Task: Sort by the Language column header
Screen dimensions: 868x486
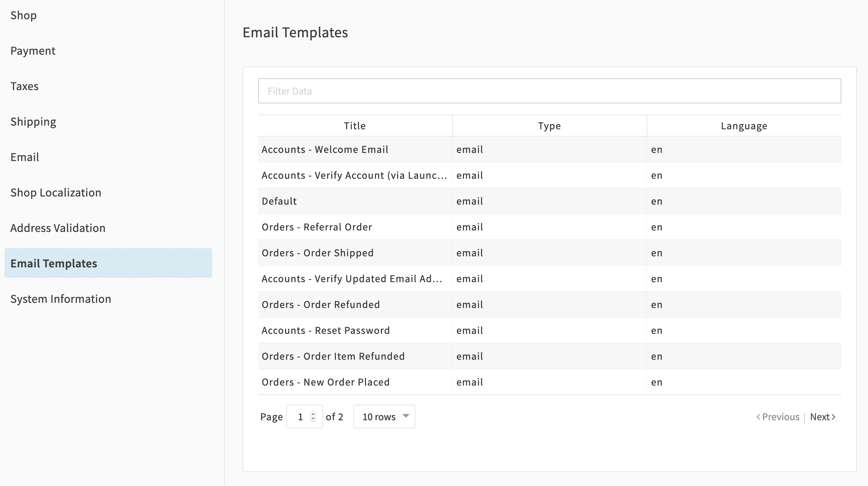Action: point(744,126)
